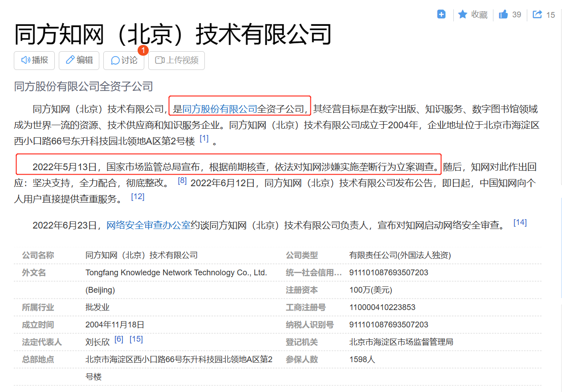Open citation reference [8]
Image resolution: width=562 pixels, height=392 pixels.
click(x=182, y=180)
